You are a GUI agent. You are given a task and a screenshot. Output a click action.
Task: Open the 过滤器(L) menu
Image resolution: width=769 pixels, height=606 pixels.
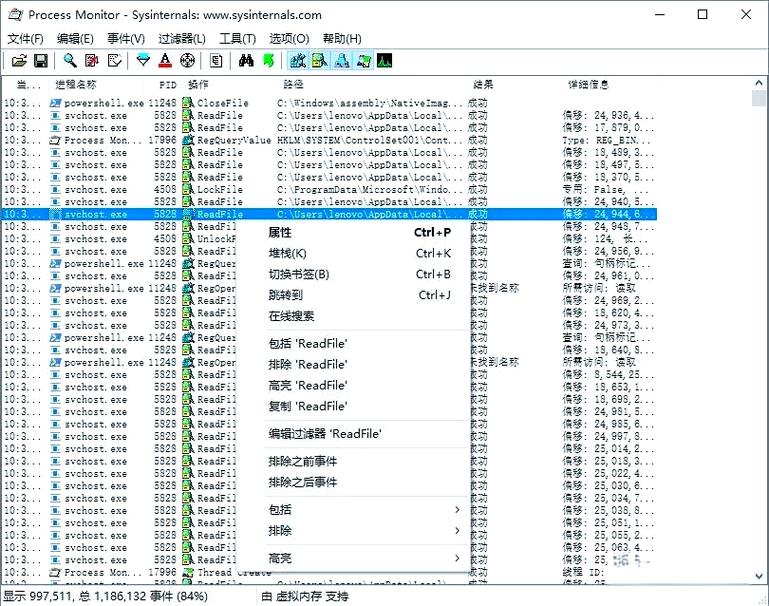pyautogui.click(x=182, y=38)
